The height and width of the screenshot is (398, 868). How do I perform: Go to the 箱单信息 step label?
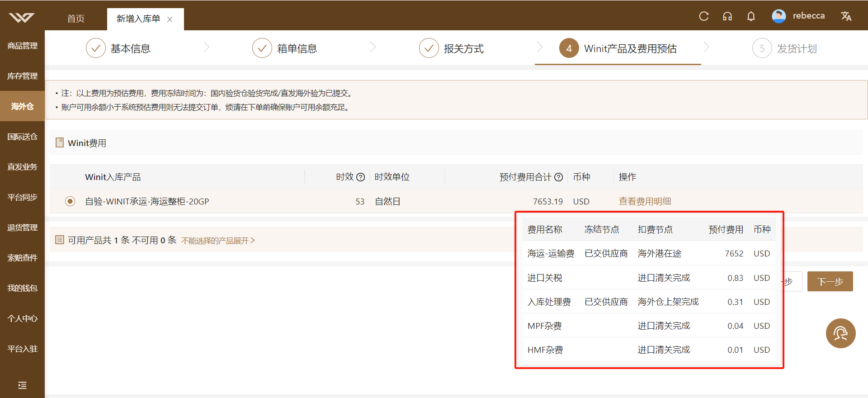click(297, 48)
